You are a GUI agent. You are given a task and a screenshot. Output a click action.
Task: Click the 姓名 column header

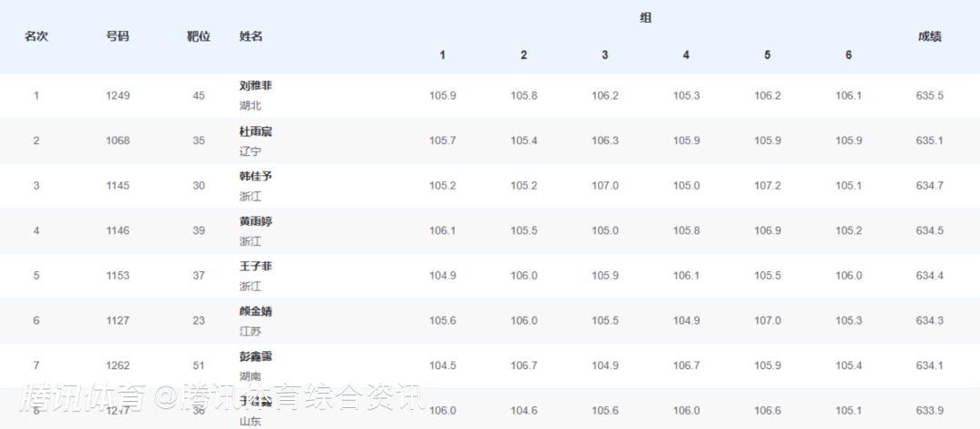coord(251,36)
